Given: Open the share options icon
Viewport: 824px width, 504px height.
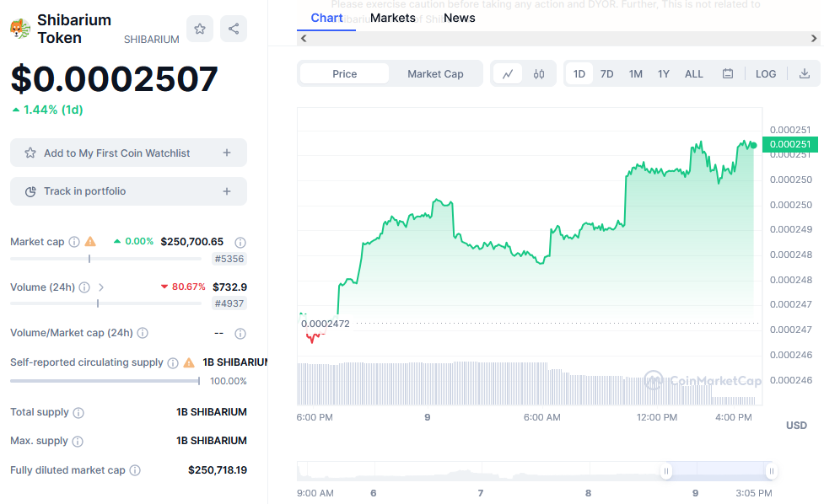Looking at the screenshot, I should tap(234, 29).
